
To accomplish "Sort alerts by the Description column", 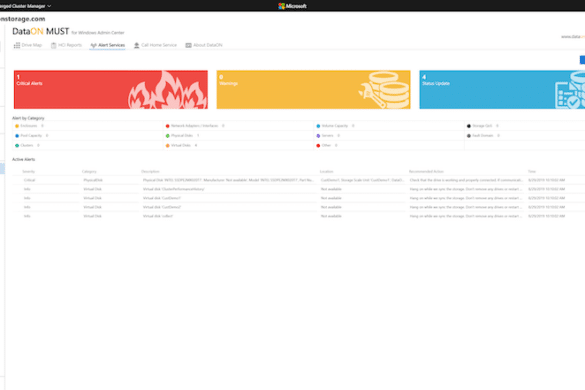I will 150,172.
